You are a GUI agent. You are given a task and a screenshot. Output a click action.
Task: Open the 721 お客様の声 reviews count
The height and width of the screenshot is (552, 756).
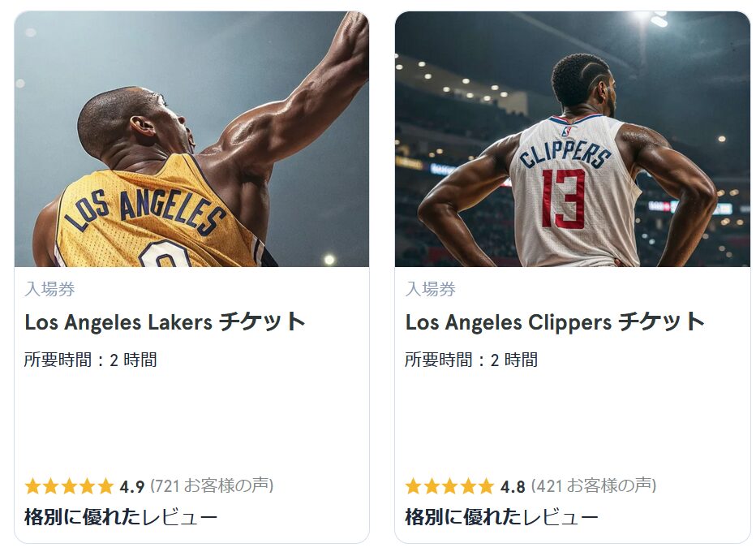pyautogui.click(x=213, y=485)
